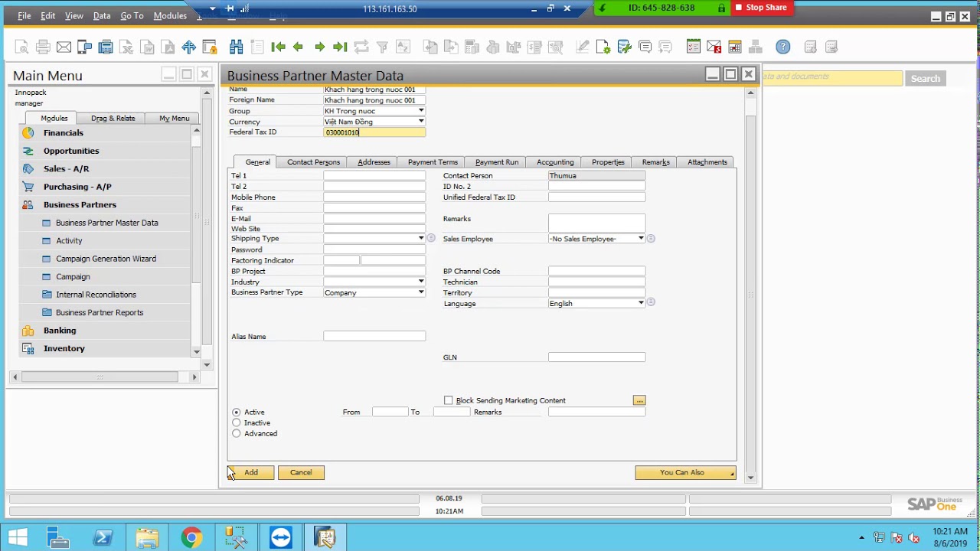
Task: Go to Previous Record arrow
Action: click(299, 47)
